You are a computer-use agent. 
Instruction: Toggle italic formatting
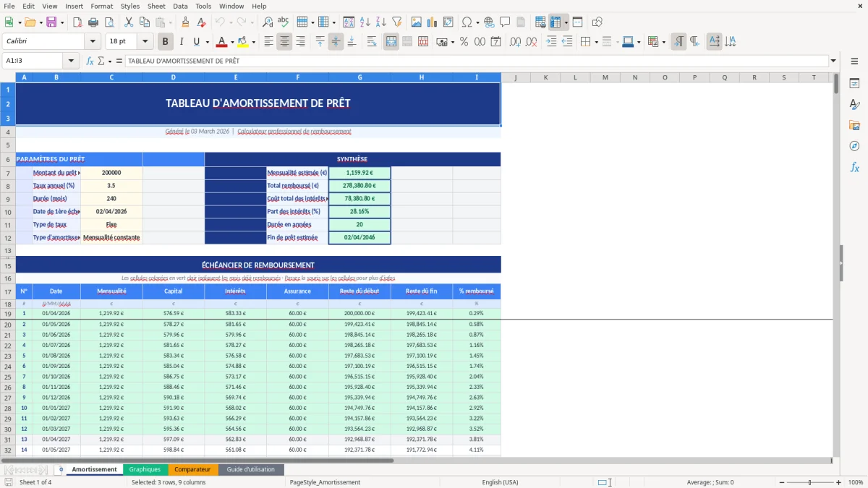pos(182,41)
